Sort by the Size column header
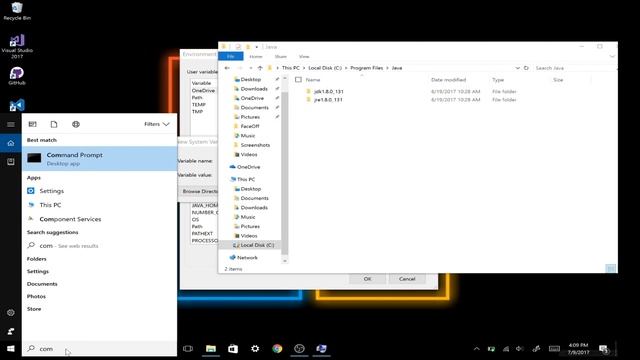640x360 pixels. (558, 80)
